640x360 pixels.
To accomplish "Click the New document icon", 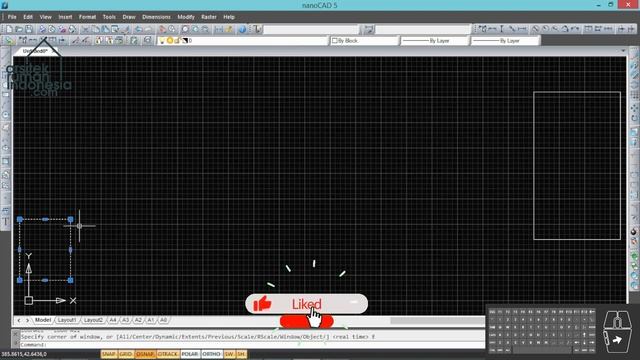I will coord(9,29).
